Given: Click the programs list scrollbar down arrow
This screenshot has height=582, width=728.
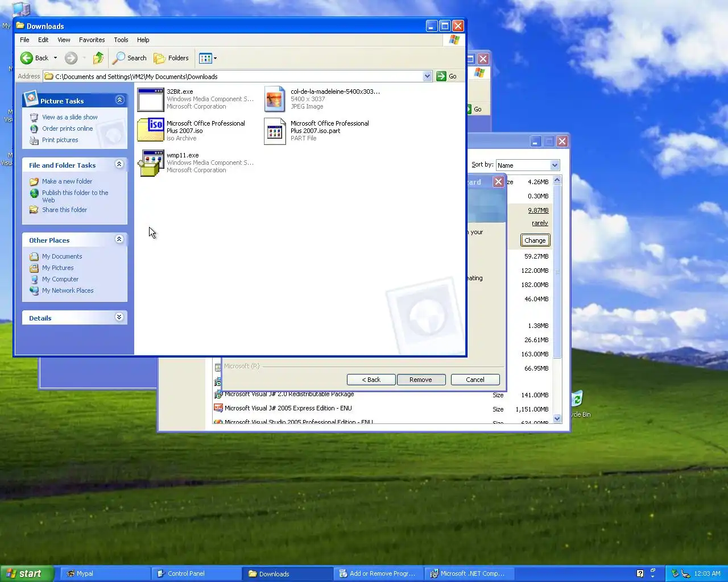Looking at the screenshot, I should click(x=557, y=418).
